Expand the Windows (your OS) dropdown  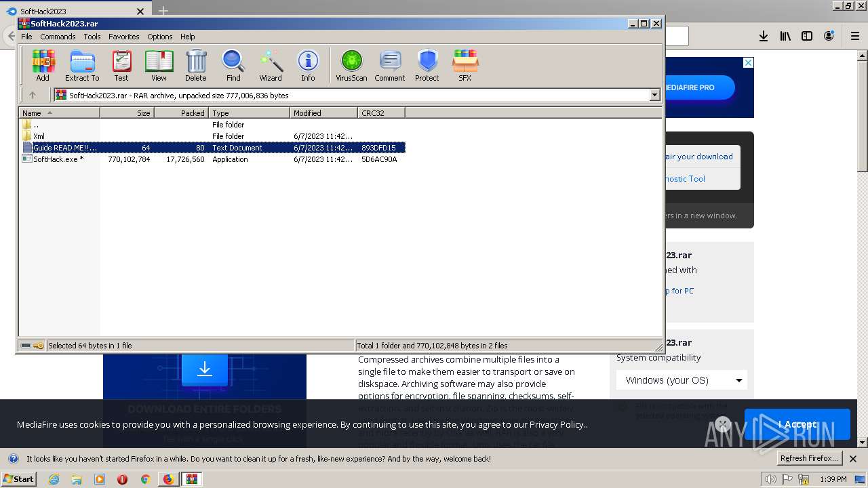[x=682, y=380]
